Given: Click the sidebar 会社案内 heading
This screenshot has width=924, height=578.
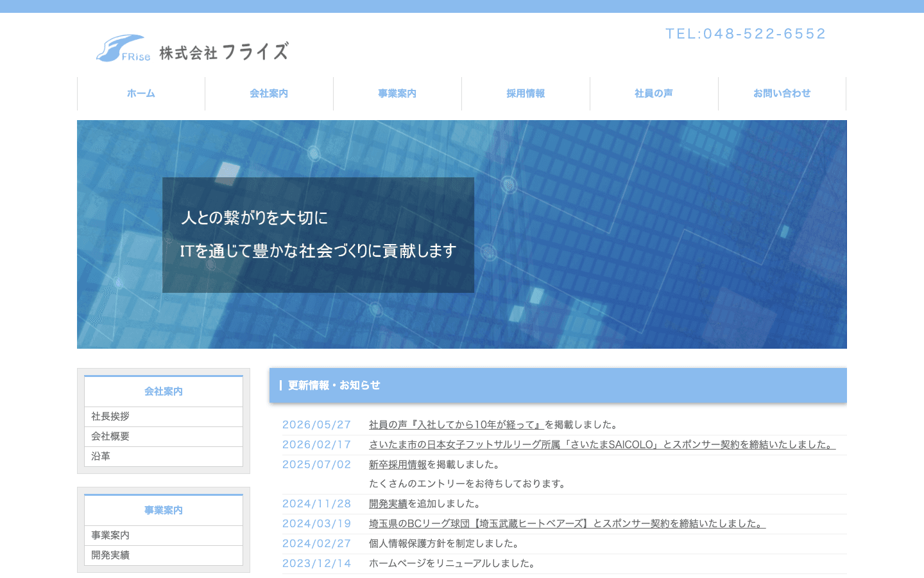Looking at the screenshot, I should pos(164,391).
